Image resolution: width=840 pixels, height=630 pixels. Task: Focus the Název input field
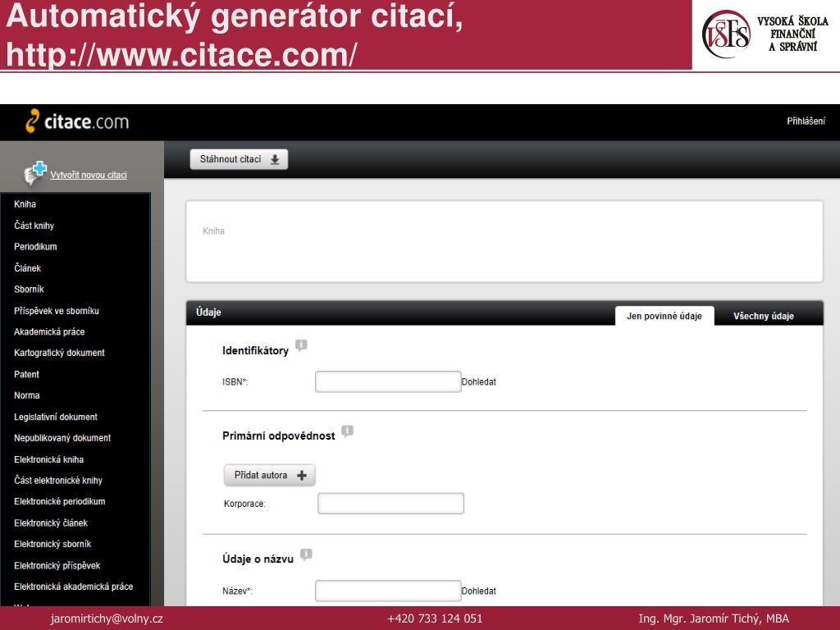pos(388,591)
